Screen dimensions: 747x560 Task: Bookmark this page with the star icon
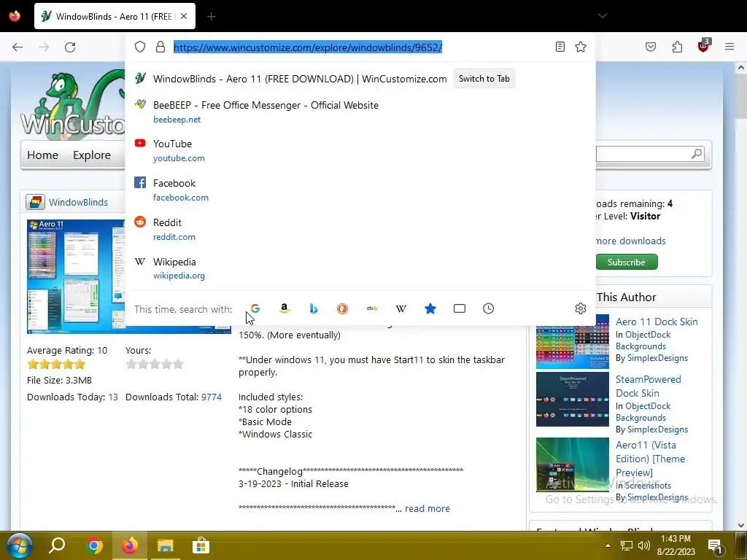point(580,47)
